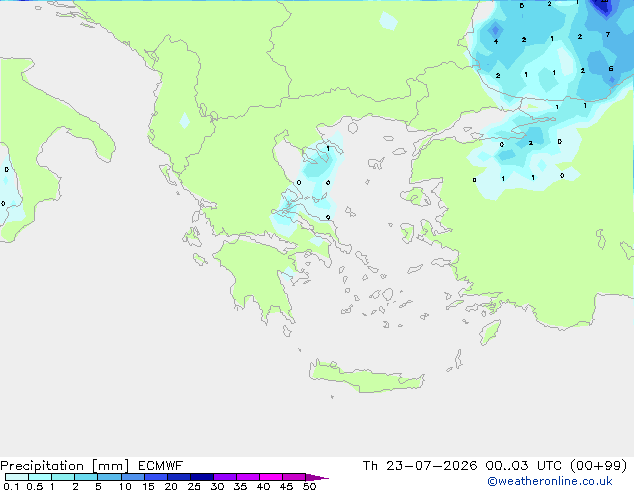Click the 'Precipitation' title word
The width and height of the screenshot is (634, 490).
[x=42, y=466]
